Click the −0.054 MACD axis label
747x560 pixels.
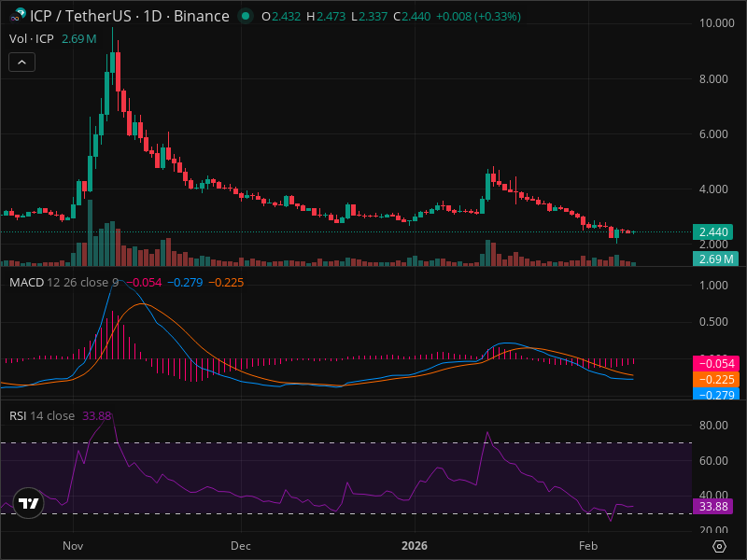tap(715, 364)
